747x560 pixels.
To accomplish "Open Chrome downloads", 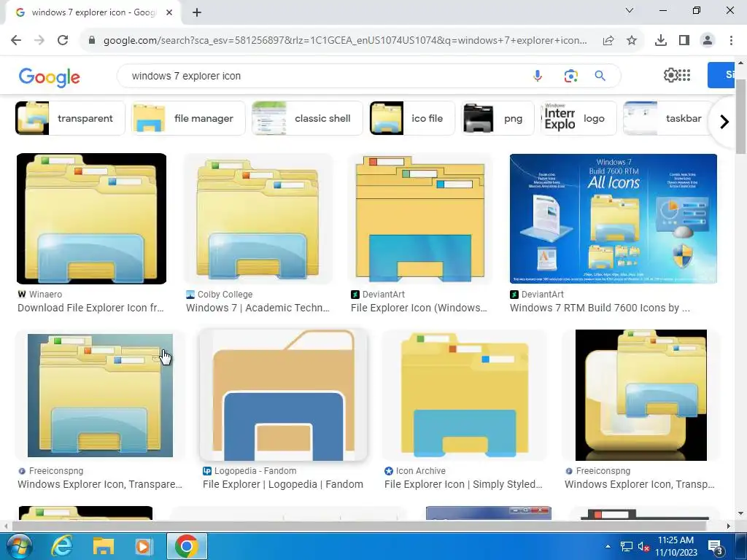I will (660, 41).
